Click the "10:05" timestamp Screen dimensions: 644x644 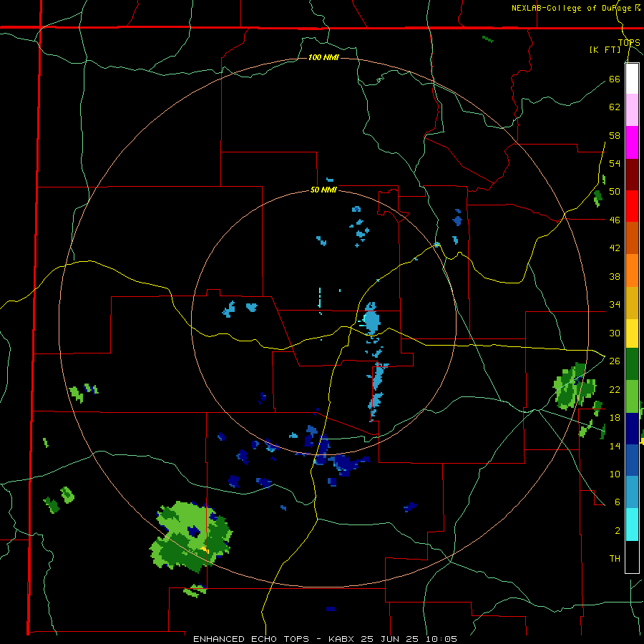pyautogui.click(x=440, y=639)
